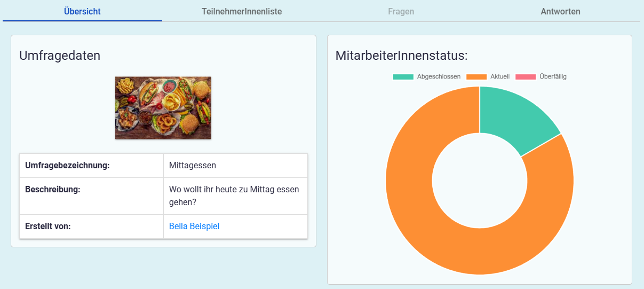Screen dimensions: 644x289
Task: Click the Umfragedaten card heading
Action: pyautogui.click(x=60, y=56)
